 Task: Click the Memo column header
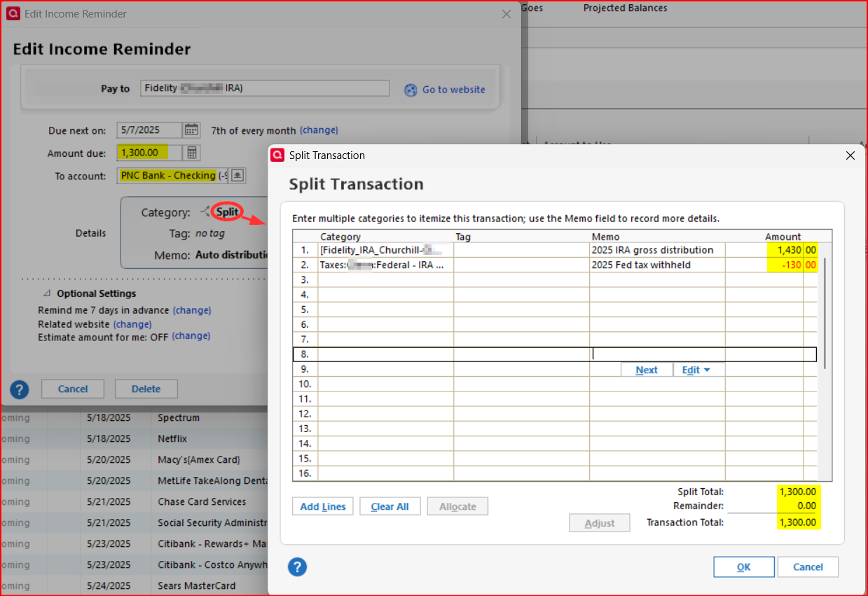pos(606,237)
